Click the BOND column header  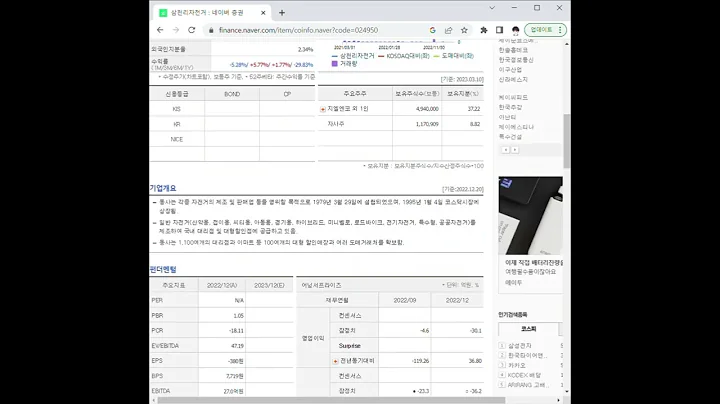pyautogui.click(x=232, y=94)
